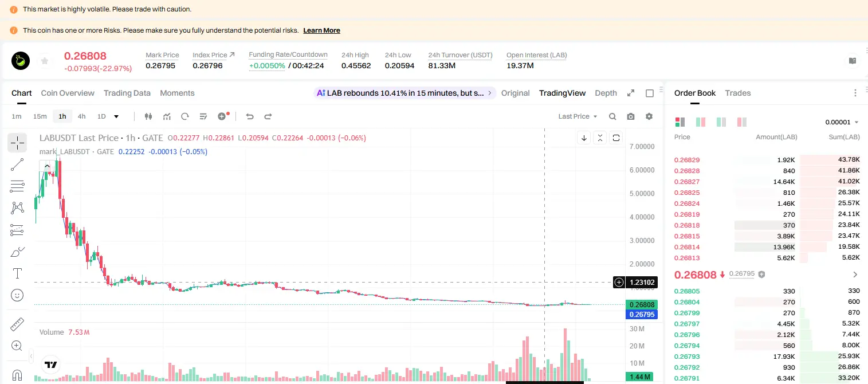
Task: Select the text annotation tool
Action: (17, 273)
